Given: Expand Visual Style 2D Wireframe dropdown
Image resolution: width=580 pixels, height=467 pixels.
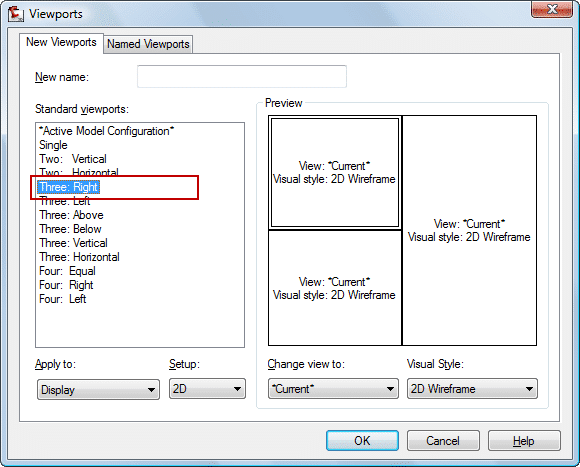Looking at the screenshot, I should [472, 389].
